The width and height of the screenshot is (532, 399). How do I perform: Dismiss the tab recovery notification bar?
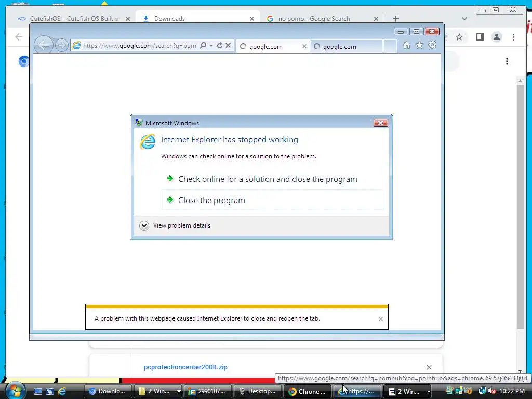381,319
